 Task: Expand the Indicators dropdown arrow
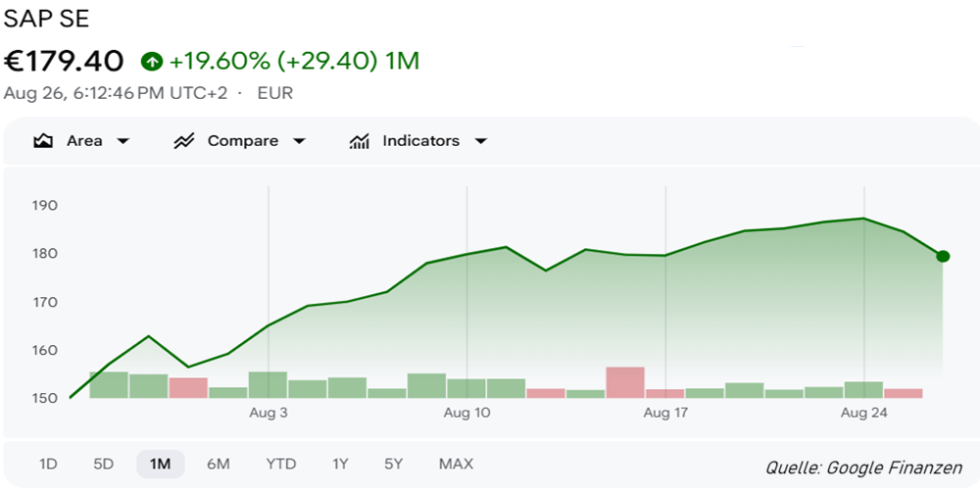click(480, 141)
